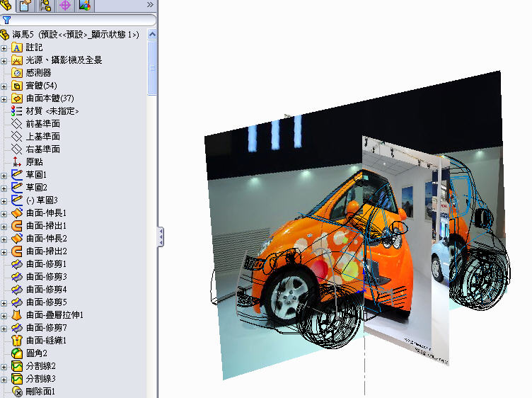The width and height of the screenshot is (532, 398).
Task: Select the 曲面-修剪7 tree item text
Action: tap(47, 328)
